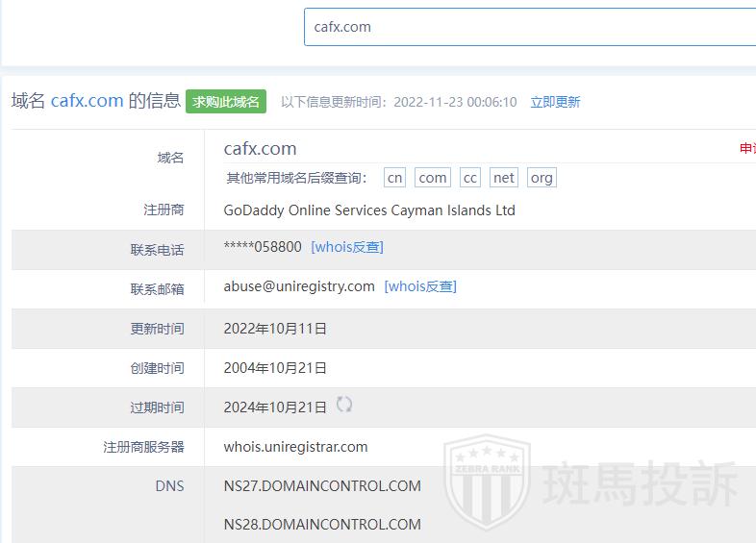Open whois反查 link next to email address
The height and width of the screenshot is (543, 756).
pos(420,286)
